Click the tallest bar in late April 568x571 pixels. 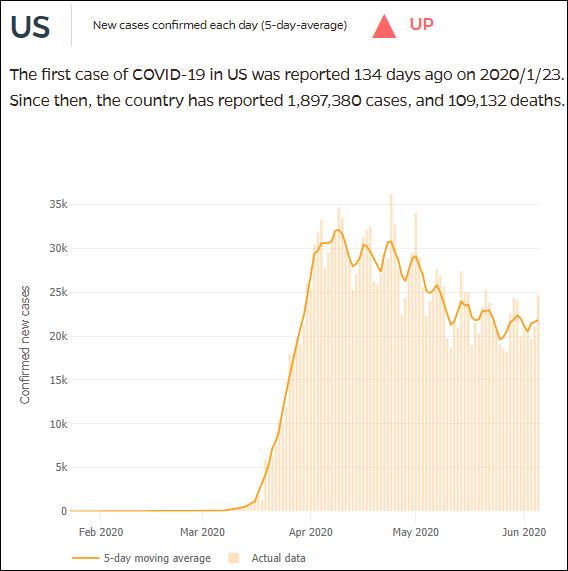[x=391, y=352]
